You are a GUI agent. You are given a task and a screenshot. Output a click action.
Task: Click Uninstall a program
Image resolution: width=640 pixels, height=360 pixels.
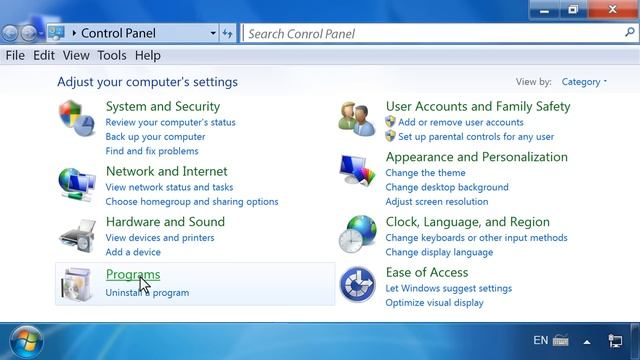147,293
